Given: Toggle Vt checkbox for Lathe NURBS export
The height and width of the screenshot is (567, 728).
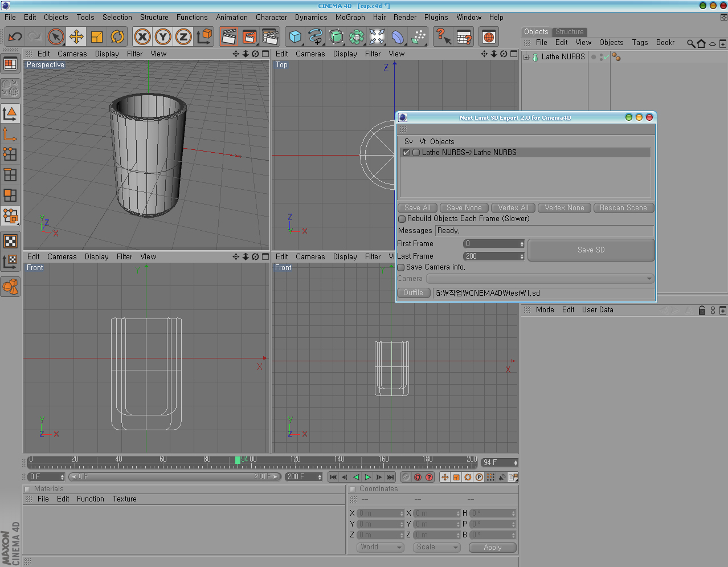Looking at the screenshot, I should (416, 153).
